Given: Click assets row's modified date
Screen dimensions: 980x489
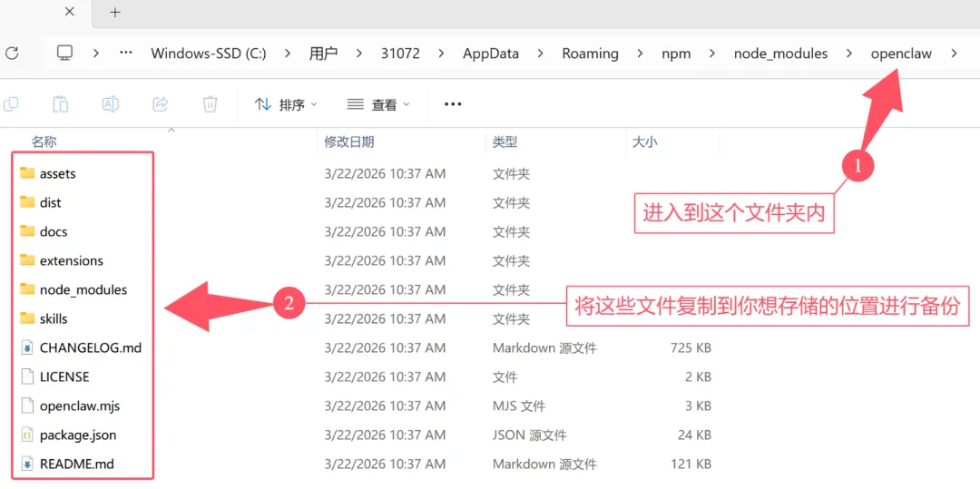Looking at the screenshot, I should [x=385, y=173].
